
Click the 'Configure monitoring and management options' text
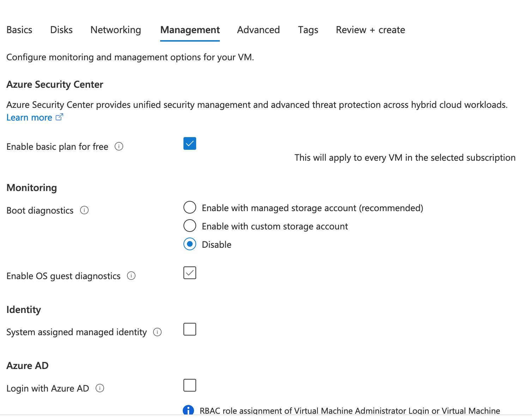[130, 57]
